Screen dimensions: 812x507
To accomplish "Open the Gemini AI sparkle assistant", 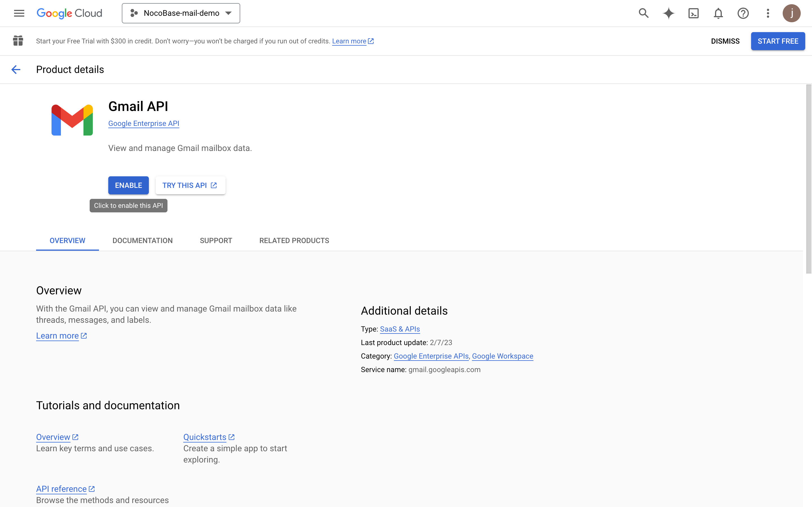I will click(668, 13).
